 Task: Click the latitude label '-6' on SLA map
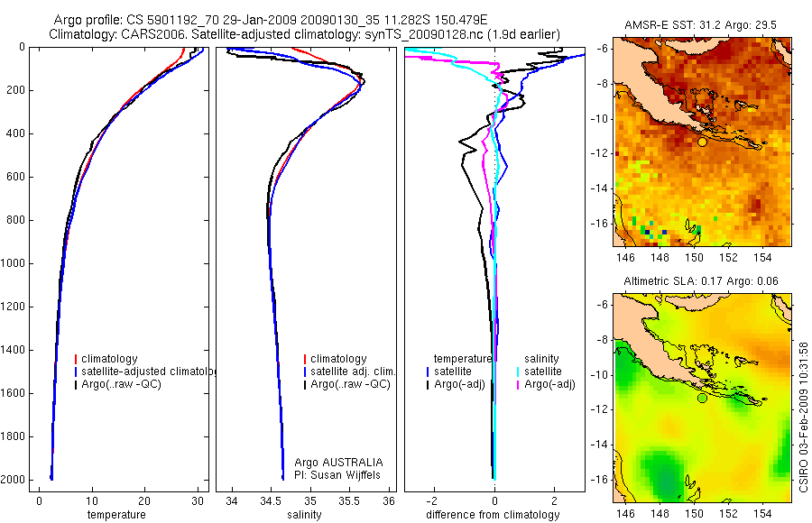click(x=602, y=305)
